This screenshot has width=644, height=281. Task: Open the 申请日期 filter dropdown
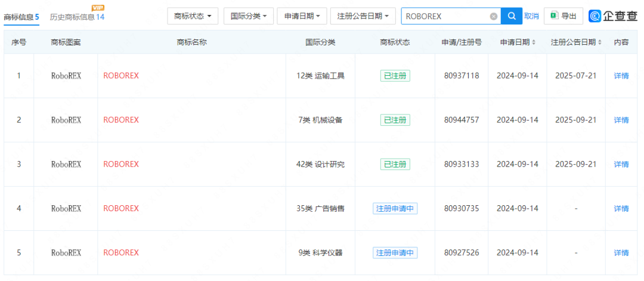click(302, 16)
